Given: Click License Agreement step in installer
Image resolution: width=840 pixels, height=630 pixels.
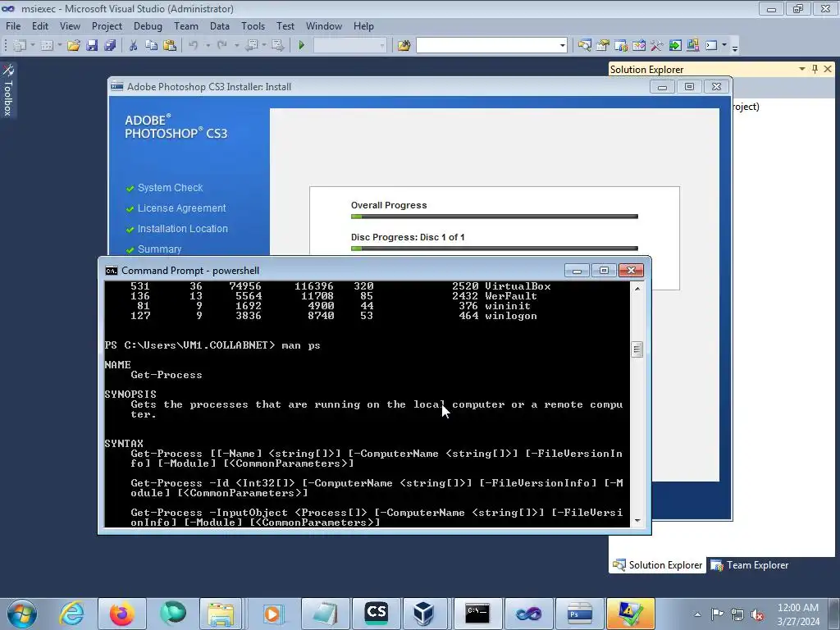Looking at the screenshot, I should 181,208.
